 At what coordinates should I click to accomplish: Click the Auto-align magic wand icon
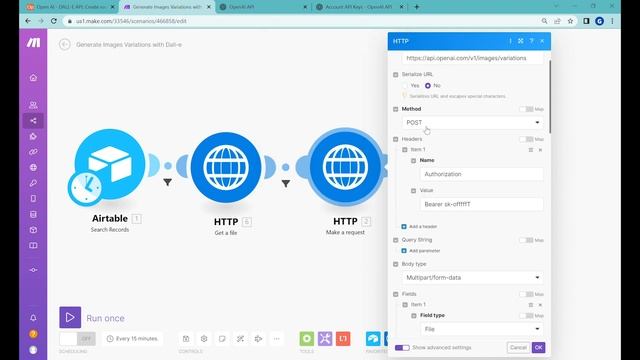240,338
